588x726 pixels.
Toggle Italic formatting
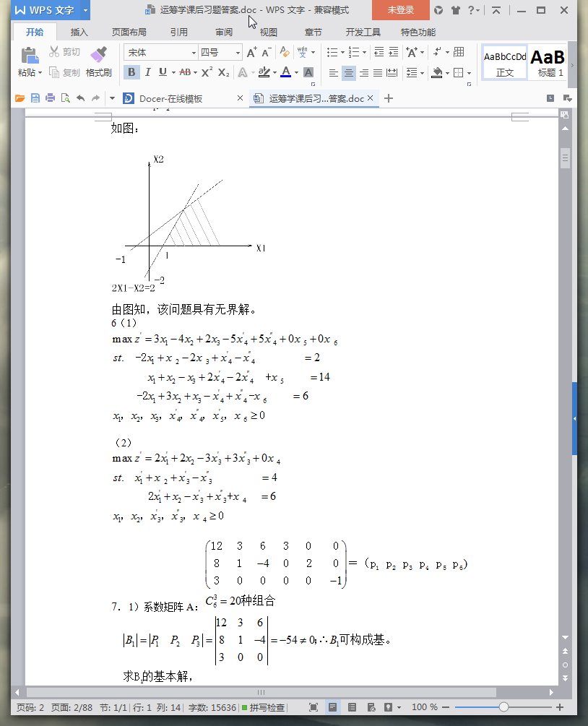pyautogui.click(x=147, y=72)
